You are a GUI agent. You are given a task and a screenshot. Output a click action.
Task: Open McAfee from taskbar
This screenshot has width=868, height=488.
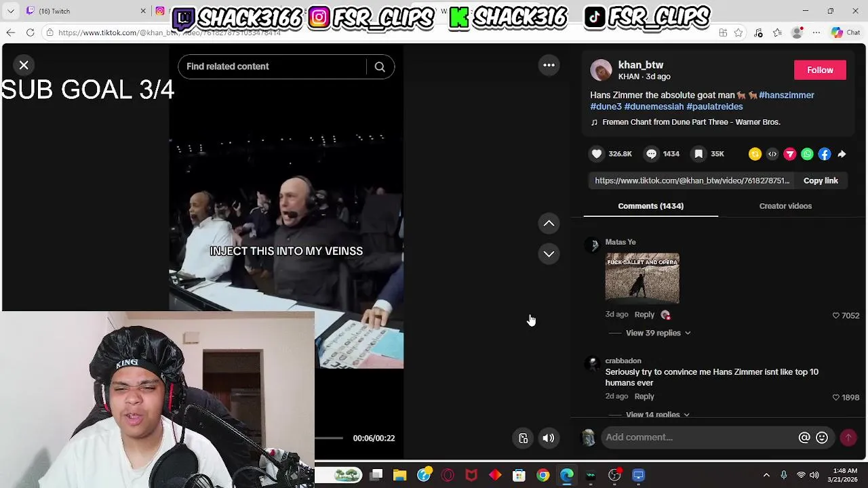[471, 475]
